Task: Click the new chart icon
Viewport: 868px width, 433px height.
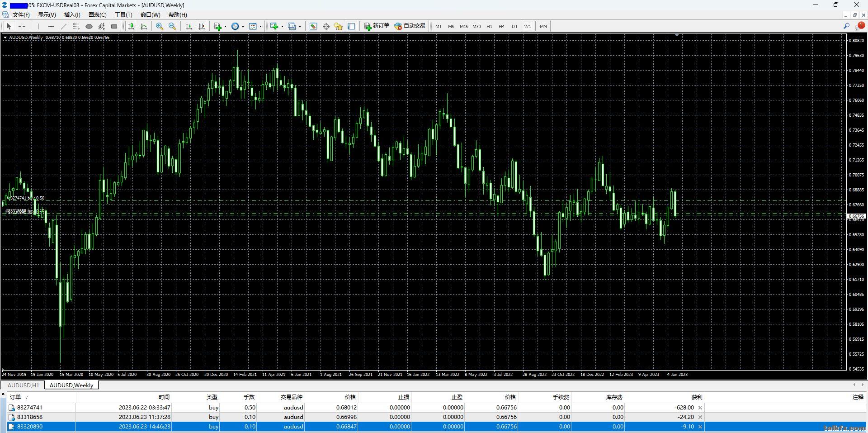Action: click(x=274, y=26)
